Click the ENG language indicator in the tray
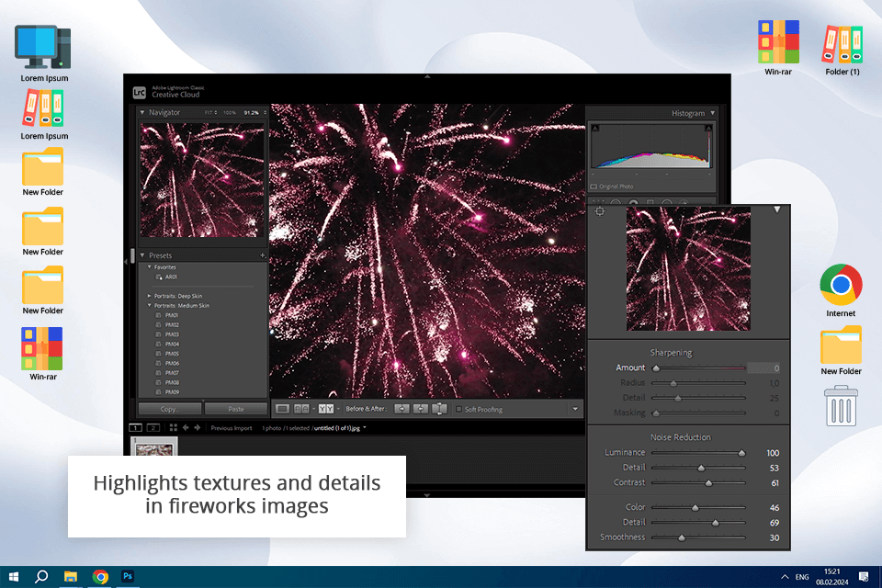Image resolution: width=882 pixels, height=588 pixels. coord(802,577)
